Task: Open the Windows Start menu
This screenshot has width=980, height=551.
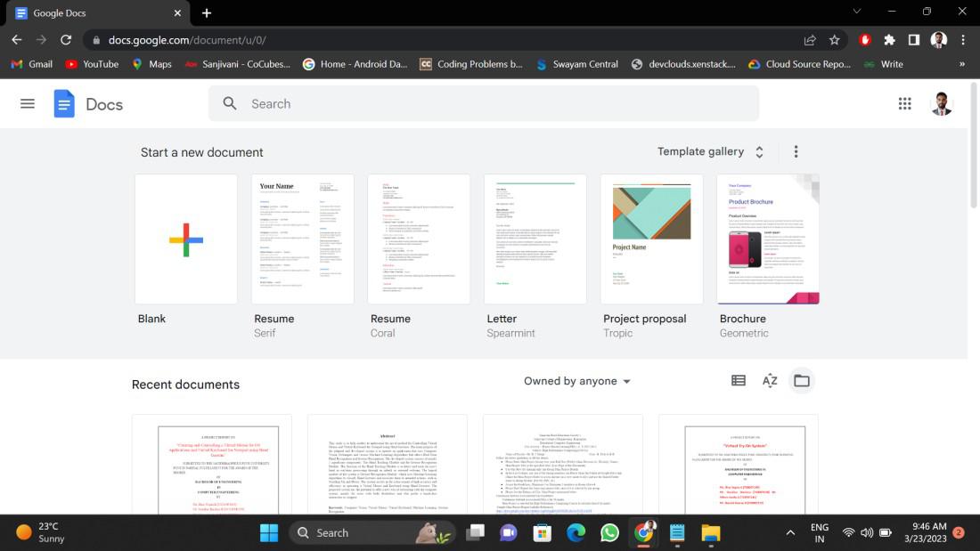Action: click(x=269, y=533)
